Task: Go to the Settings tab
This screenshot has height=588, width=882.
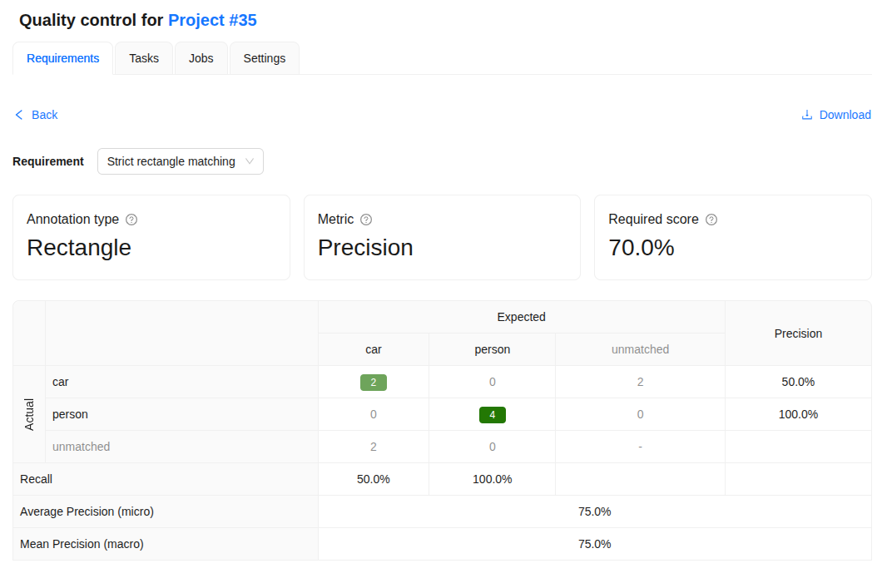Action: [x=265, y=58]
